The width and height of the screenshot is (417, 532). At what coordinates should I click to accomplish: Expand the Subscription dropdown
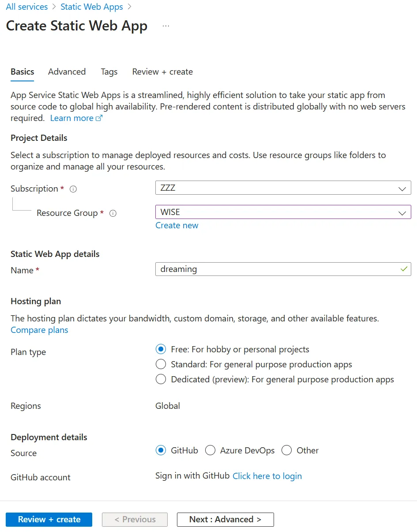tap(283, 188)
